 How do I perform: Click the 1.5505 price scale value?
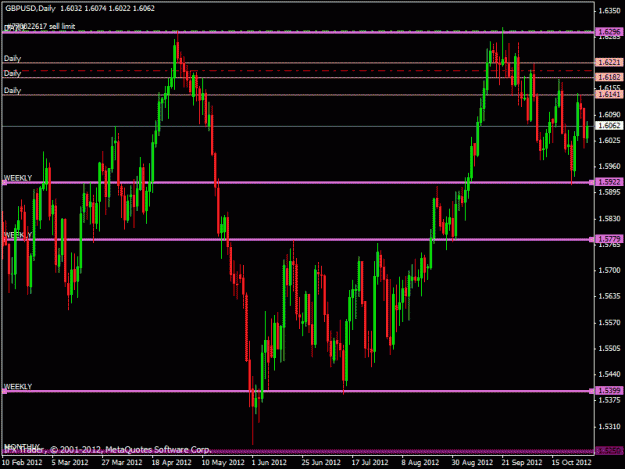[x=609, y=348]
